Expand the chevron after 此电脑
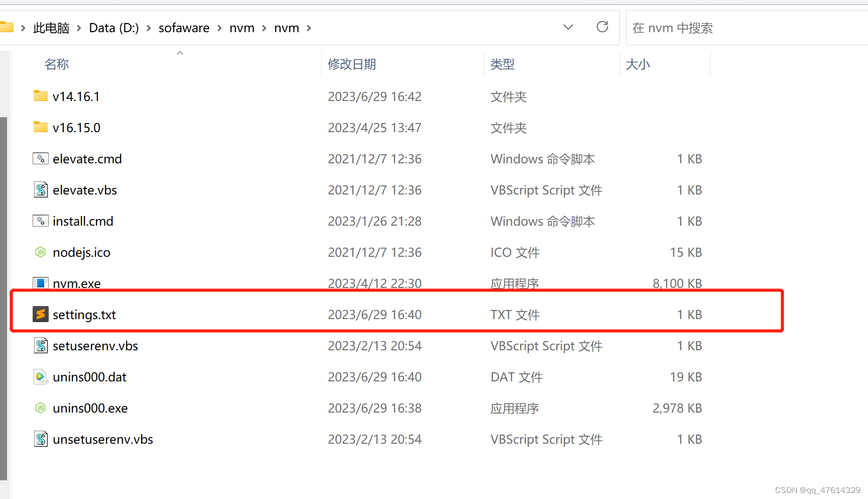The image size is (868, 499). pyautogui.click(x=79, y=28)
